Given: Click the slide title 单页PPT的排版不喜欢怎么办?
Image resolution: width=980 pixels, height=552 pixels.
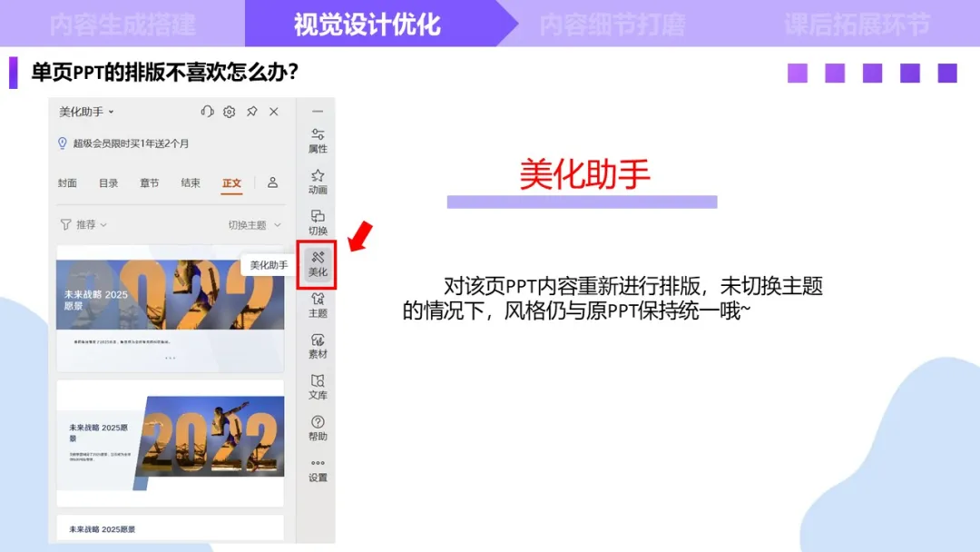Looking at the screenshot, I should [165, 72].
